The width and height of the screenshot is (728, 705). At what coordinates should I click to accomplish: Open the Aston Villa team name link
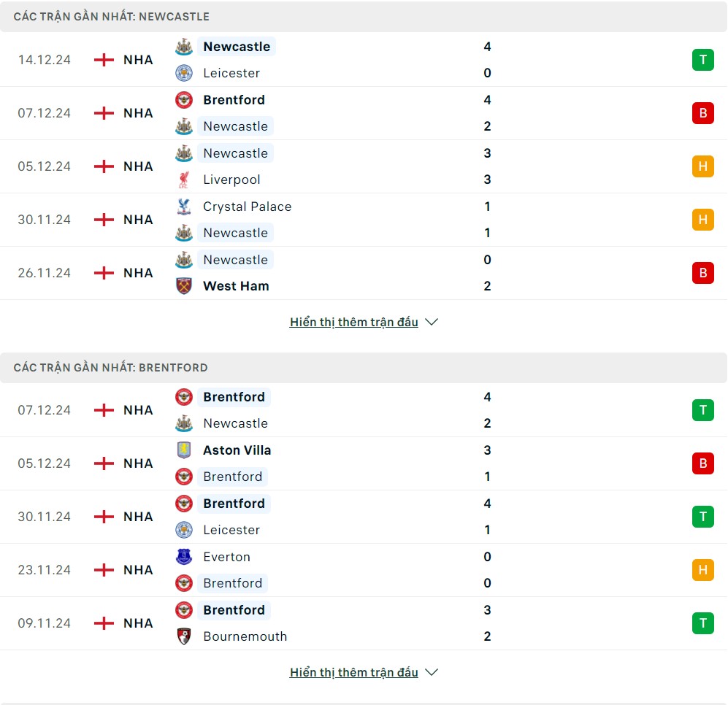(x=237, y=450)
